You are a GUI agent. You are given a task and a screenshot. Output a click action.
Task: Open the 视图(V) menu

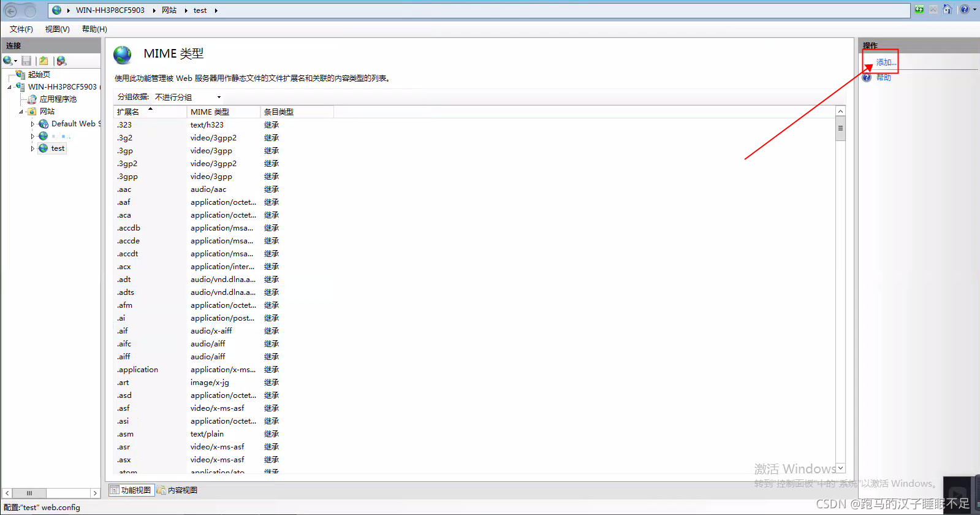click(57, 29)
